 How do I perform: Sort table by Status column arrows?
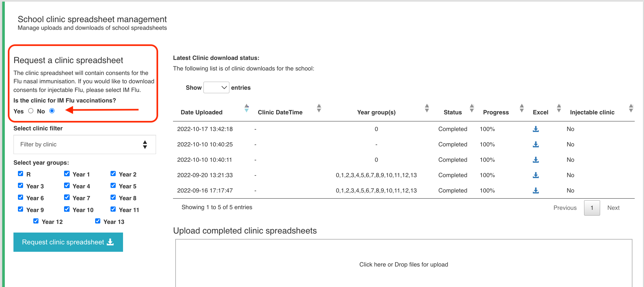(472, 108)
